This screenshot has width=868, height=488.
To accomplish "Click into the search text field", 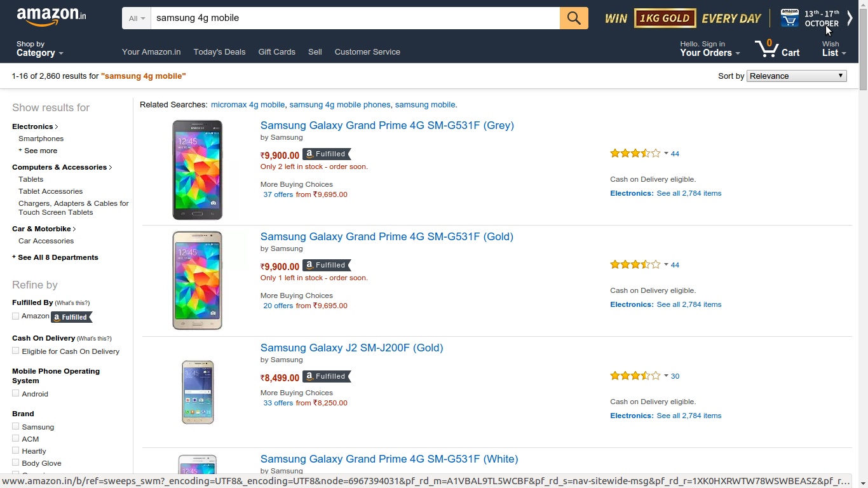I will 355,18.
